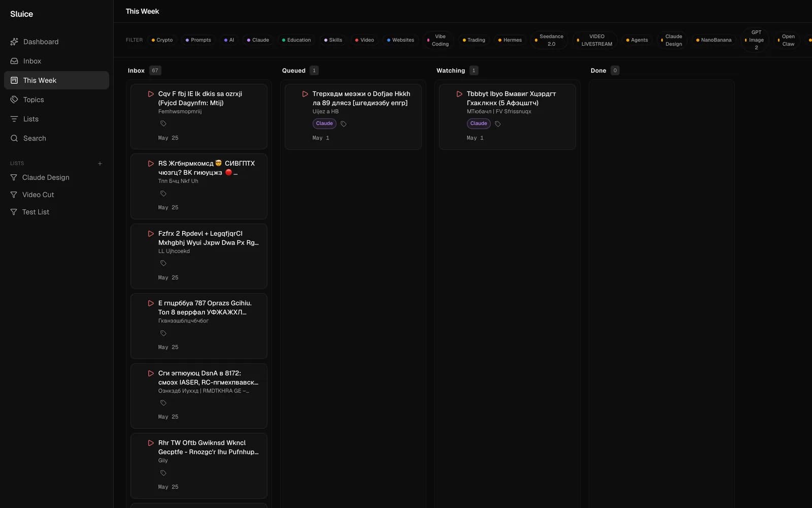812x508 pixels.
Task: Toggle the Open Claw filter chip
Action: click(x=787, y=40)
